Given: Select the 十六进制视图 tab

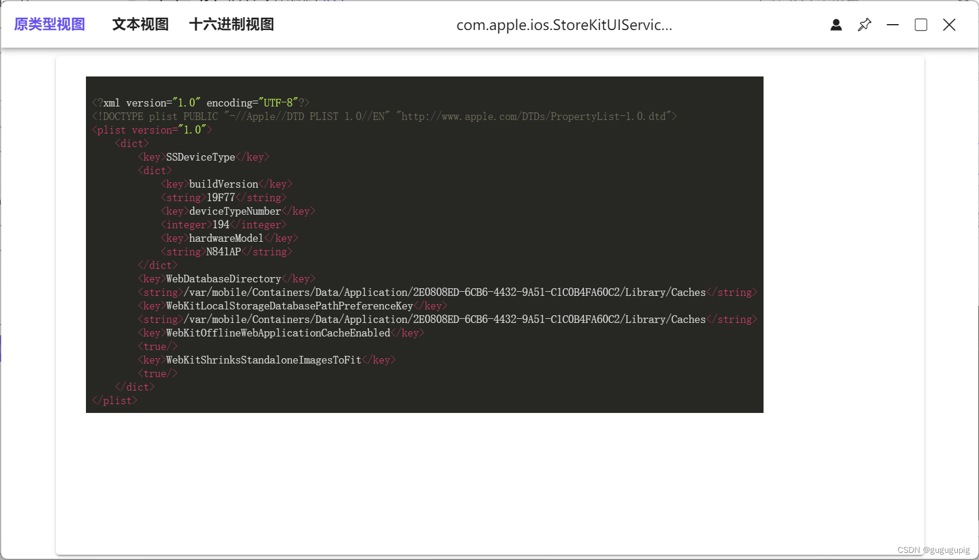Looking at the screenshot, I should point(231,25).
